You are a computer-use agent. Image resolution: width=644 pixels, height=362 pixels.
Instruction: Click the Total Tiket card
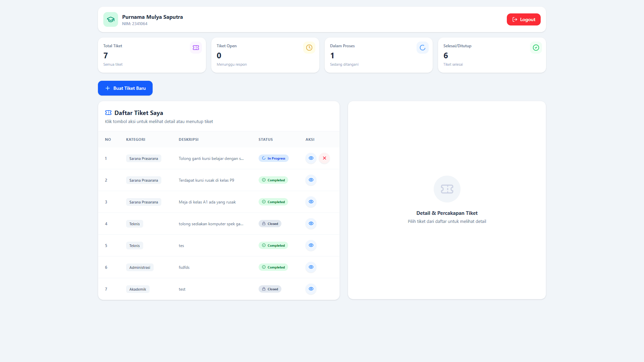(x=152, y=55)
